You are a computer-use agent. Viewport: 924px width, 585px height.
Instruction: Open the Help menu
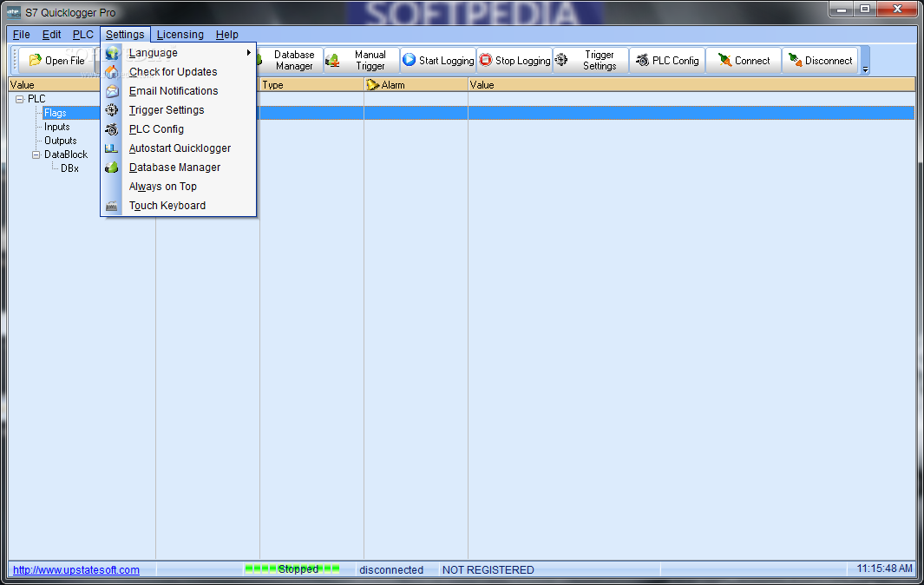tap(226, 34)
